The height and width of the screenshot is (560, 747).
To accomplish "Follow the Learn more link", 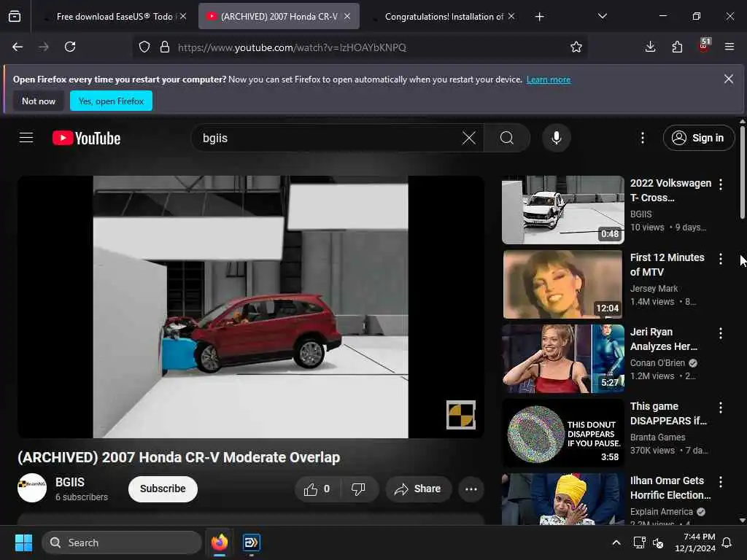I will pos(549,79).
